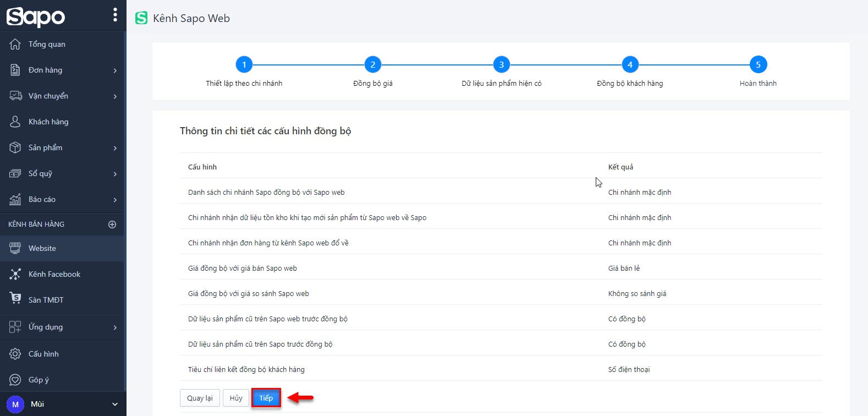Click row Dữ liệu sản phẩm cũ trên Sapo trước
The width and height of the screenshot is (868, 416).
tap(501, 344)
